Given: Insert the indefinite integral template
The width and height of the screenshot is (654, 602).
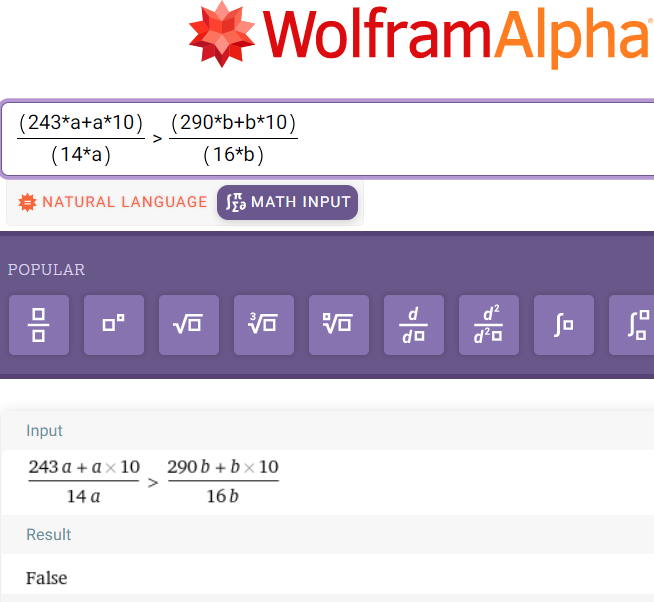Looking at the screenshot, I should [x=564, y=325].
